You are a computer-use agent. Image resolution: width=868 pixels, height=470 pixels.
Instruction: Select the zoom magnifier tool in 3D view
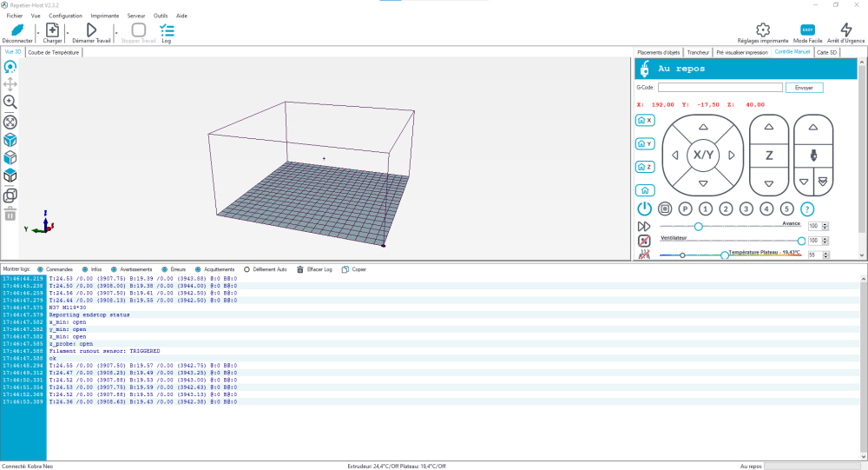click(10, 102)
